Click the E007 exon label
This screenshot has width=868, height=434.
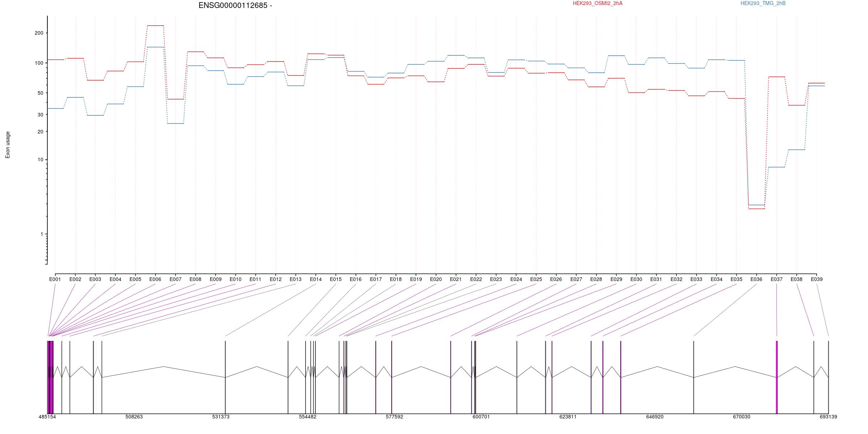[x=175, y=279]
